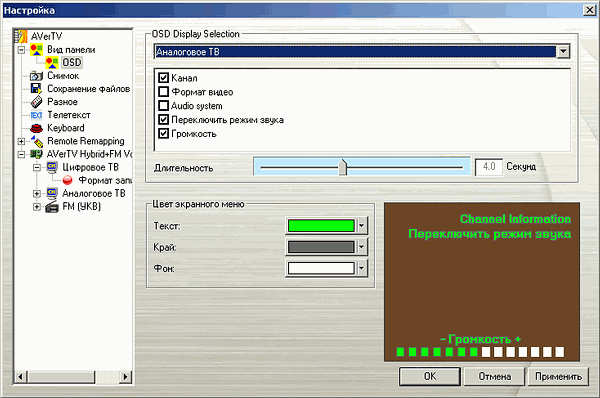
Task: Enable the Audio system checkbox
Action: click(163, 106)
